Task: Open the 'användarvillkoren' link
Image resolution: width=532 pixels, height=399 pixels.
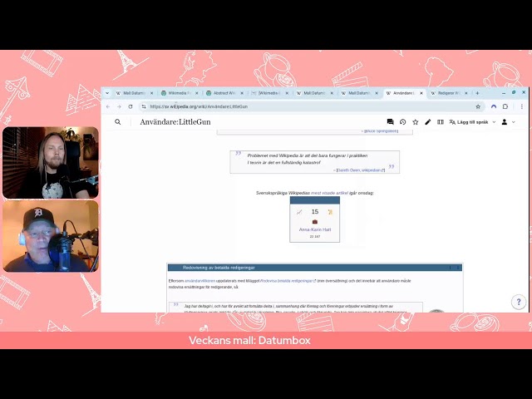Action: (x=198, y=281)
